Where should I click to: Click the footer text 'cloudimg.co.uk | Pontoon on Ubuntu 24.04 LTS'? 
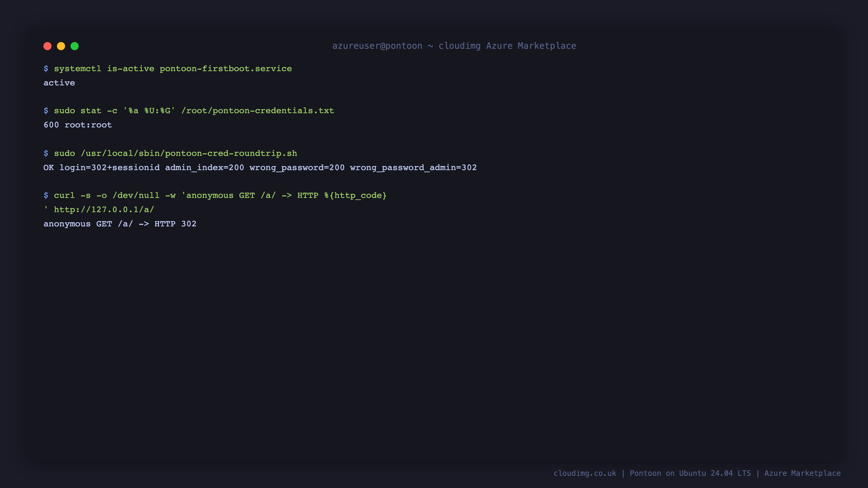click(x=652, y=473)
